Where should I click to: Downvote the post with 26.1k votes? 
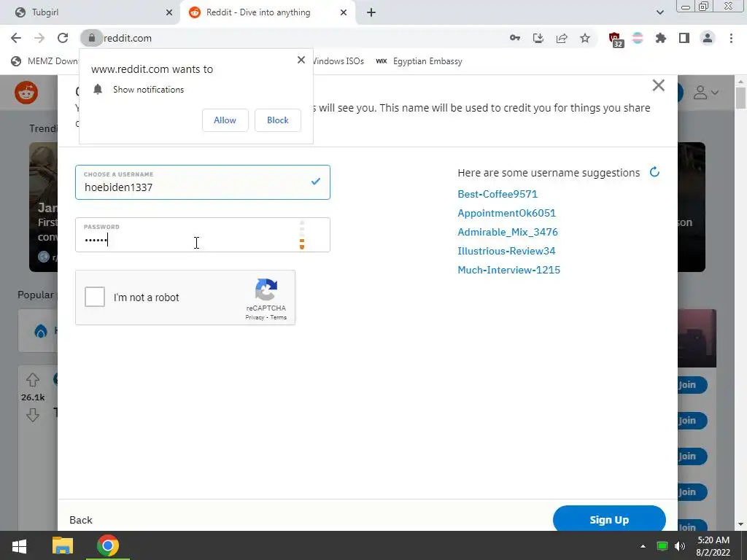click(32, 415)
